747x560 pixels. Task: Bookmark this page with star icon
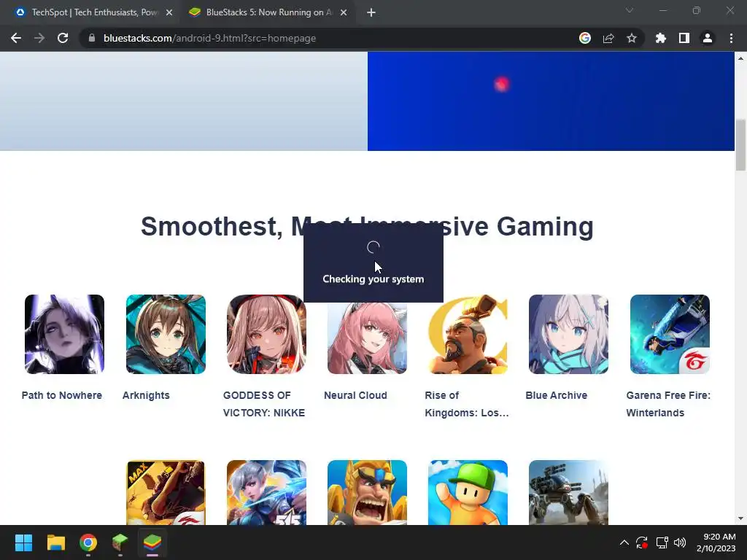click(x=632, y=38)
